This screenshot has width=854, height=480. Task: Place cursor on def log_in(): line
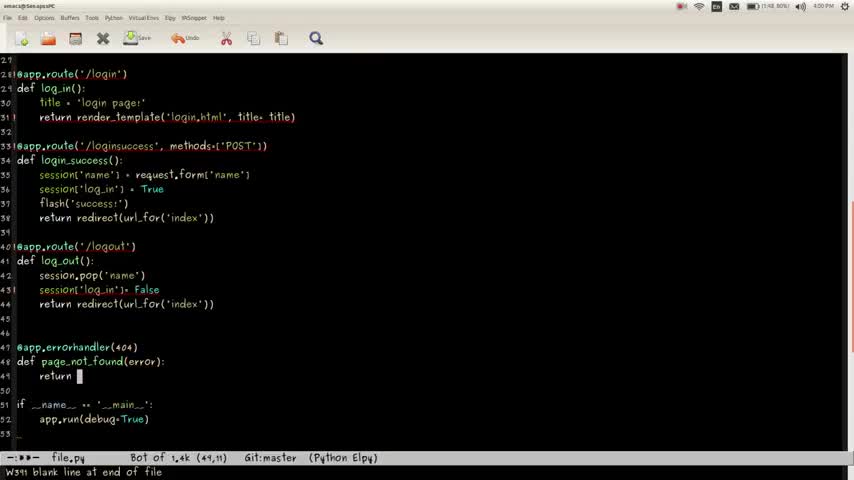coord(51,88)
